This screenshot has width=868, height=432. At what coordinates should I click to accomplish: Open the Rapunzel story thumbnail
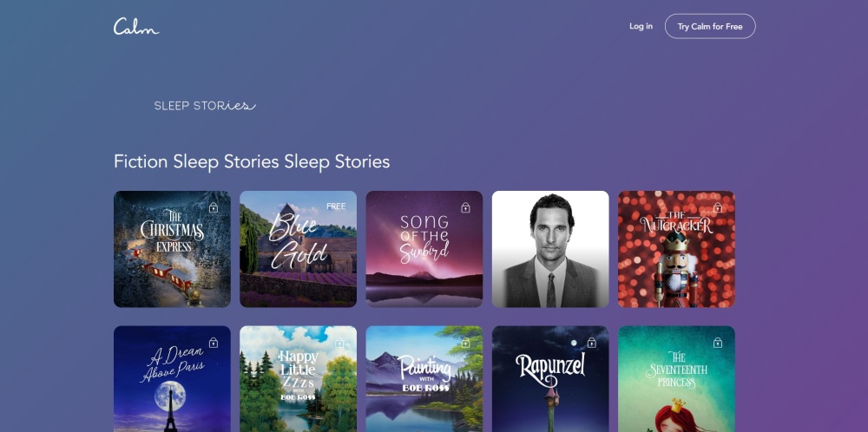point(550,379)
